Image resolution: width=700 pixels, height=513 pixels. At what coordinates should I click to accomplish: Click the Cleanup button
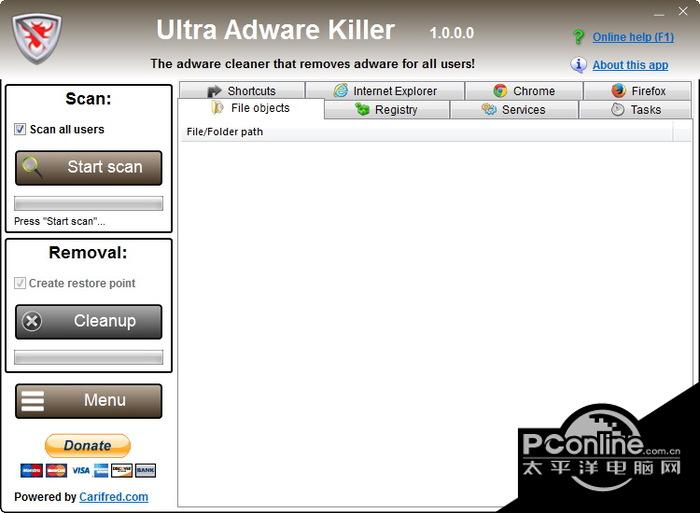[x=88, y=321]
